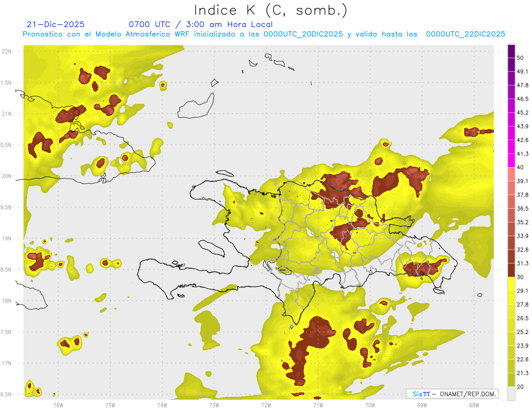Click the colorbar value 23.9
The image size is (532, 411).
[522, 346]
